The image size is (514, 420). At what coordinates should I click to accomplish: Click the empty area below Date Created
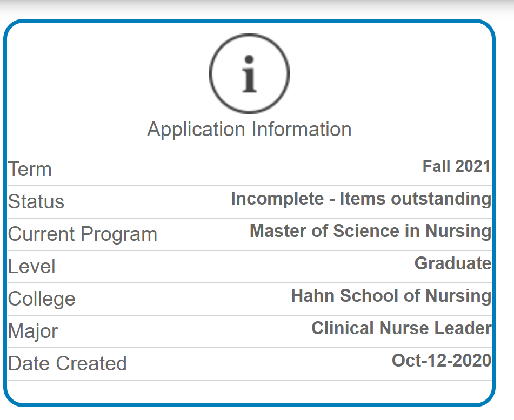[250, 391]
